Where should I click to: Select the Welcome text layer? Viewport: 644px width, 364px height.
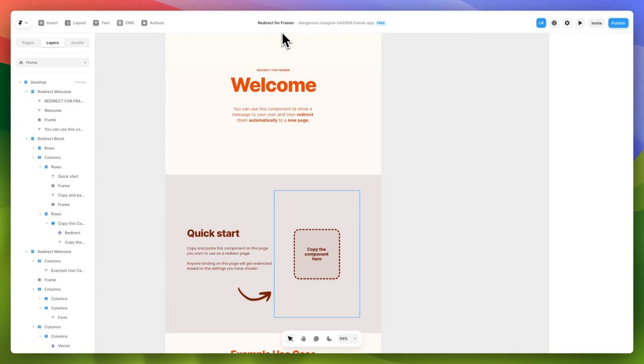pos(53,110)
